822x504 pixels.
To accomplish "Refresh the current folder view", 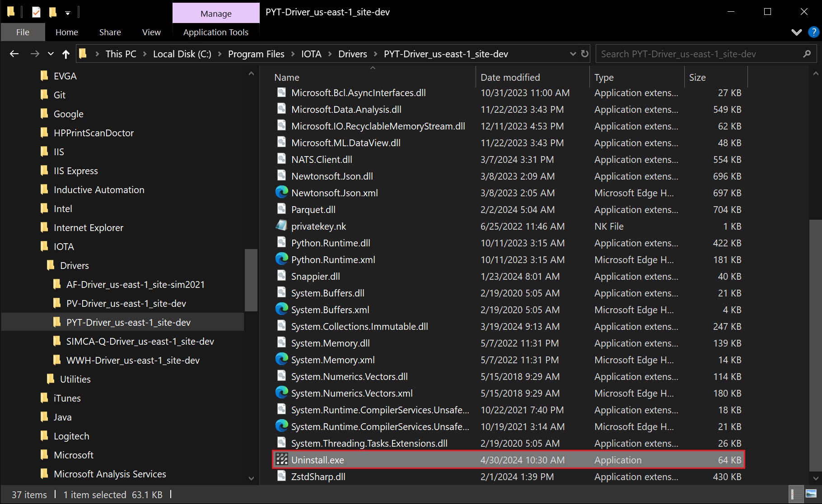I will point(585,54).
